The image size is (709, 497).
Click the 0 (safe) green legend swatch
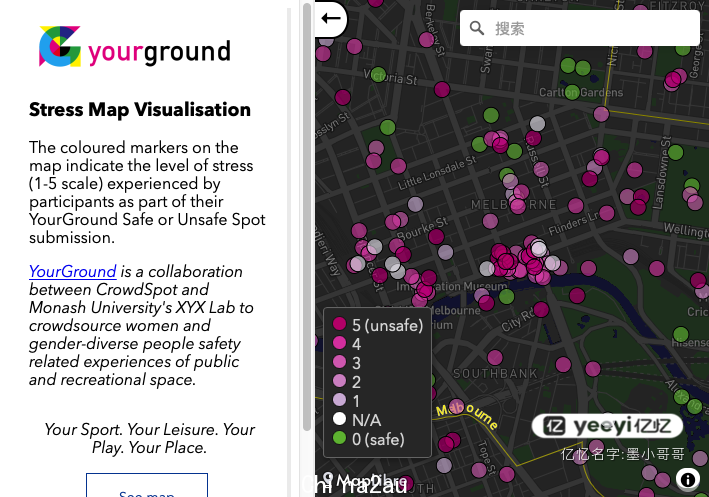coord(340,438)
